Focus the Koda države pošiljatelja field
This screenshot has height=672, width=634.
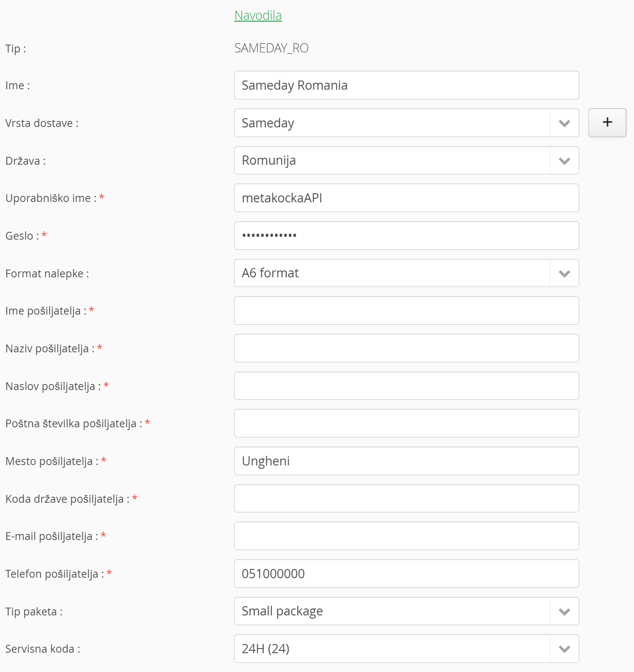pos(407,499)
